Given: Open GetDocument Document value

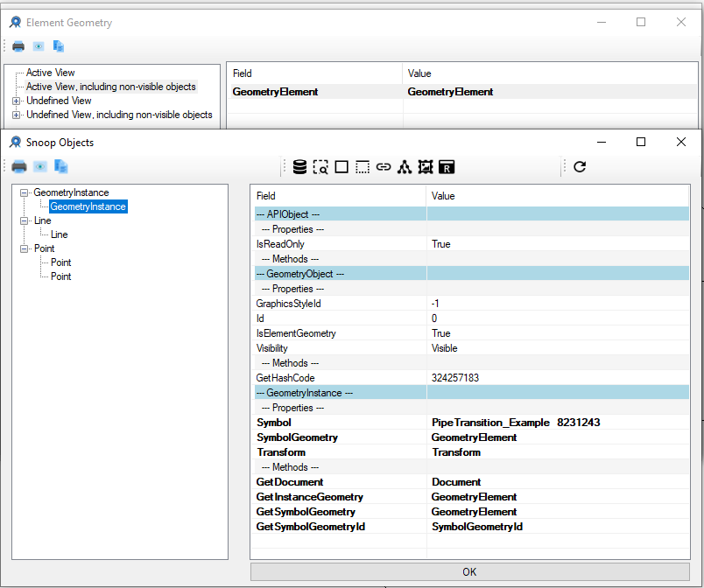Looking at the screenshot, I should 456,482.
